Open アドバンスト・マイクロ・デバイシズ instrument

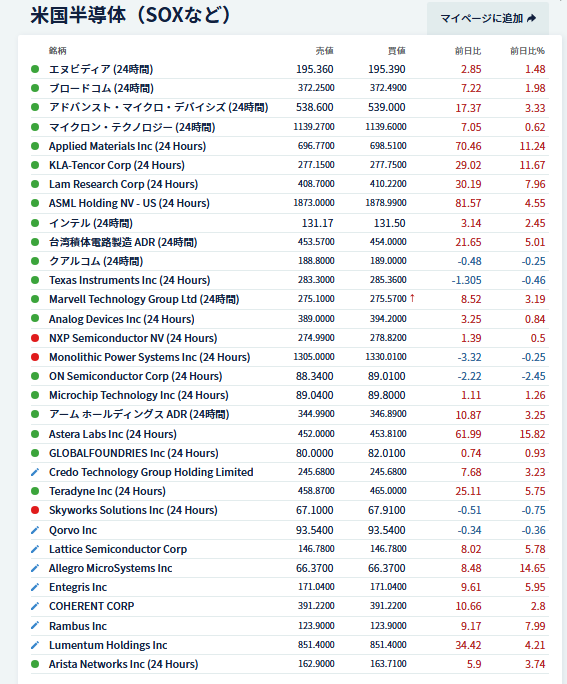pyautogui.click(x=158, y=107)
